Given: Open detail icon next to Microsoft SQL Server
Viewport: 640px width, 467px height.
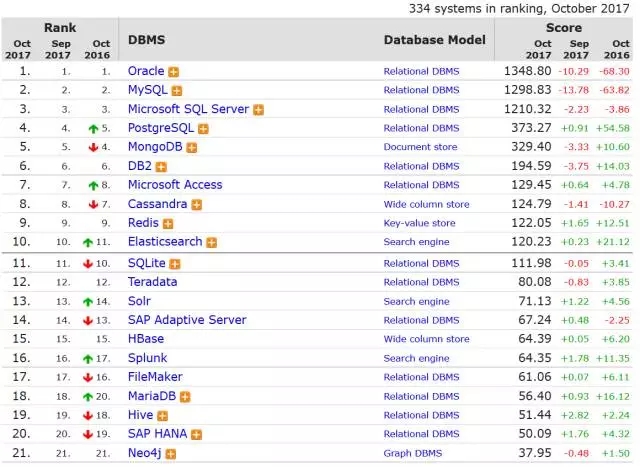Looking at the screenshot, I should 258,110.
